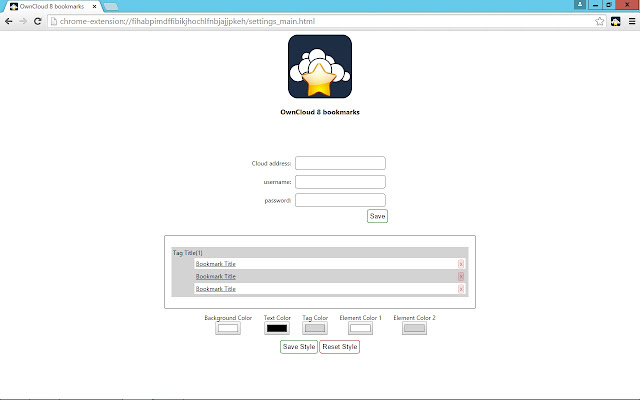This screenshot has width=640, height=400.
Task: Open the Chrome menu hamburger icon
Action: click(632, 21)
